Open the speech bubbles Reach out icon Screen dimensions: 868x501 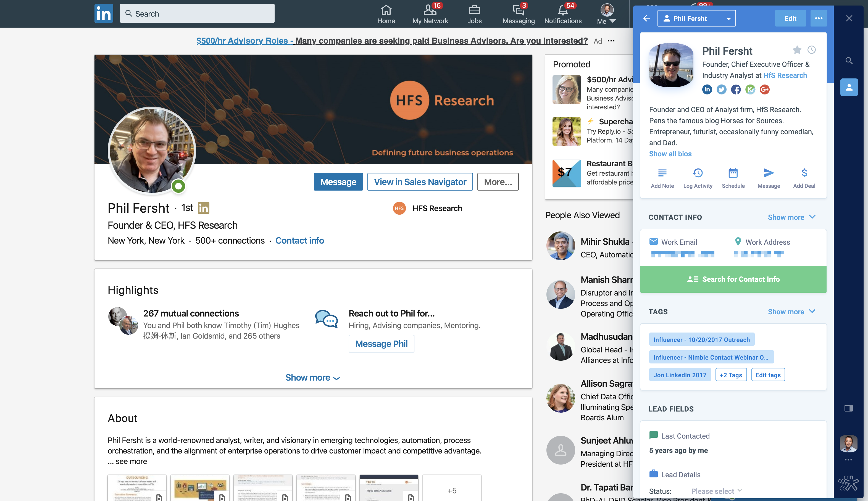(326, 319)
